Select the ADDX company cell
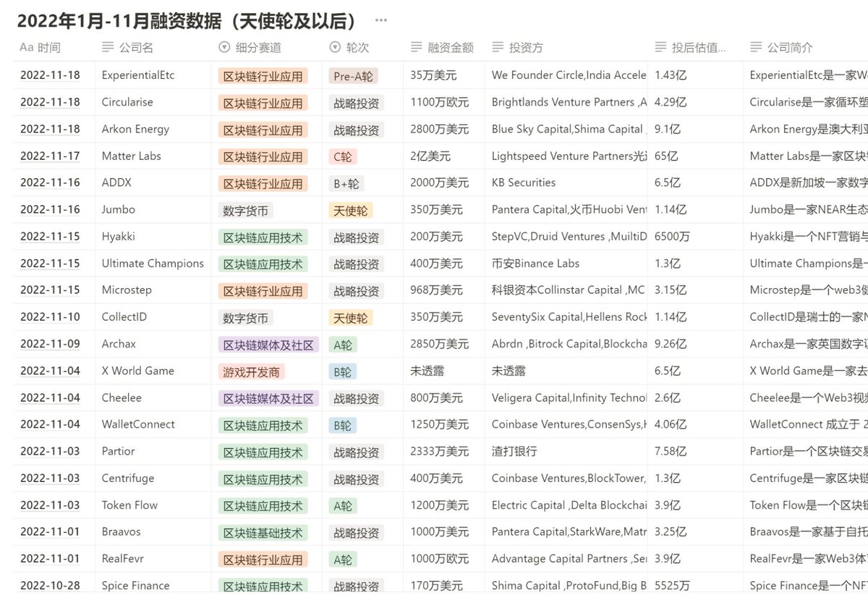868x595 pixels. 116,182
